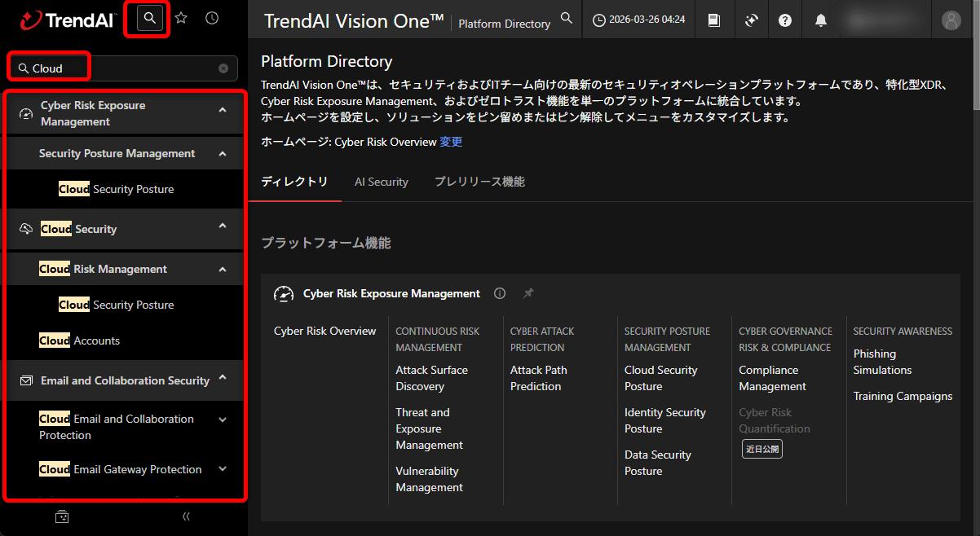Click the Cloud Security cloud icon
980x536 pixels.
(25, 229)
